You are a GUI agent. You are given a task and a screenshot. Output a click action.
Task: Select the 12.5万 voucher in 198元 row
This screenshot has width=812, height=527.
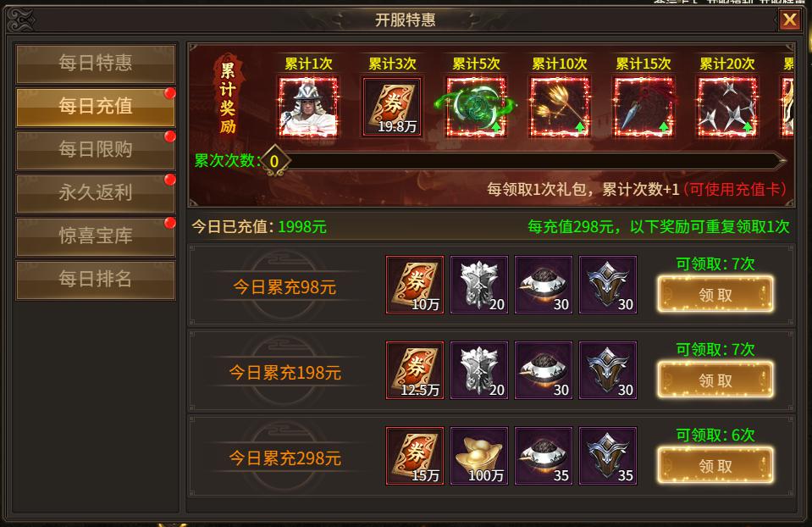415,370
